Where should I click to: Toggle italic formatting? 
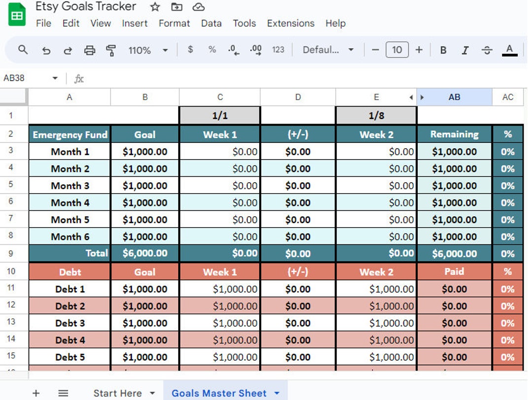click(465, 50)
